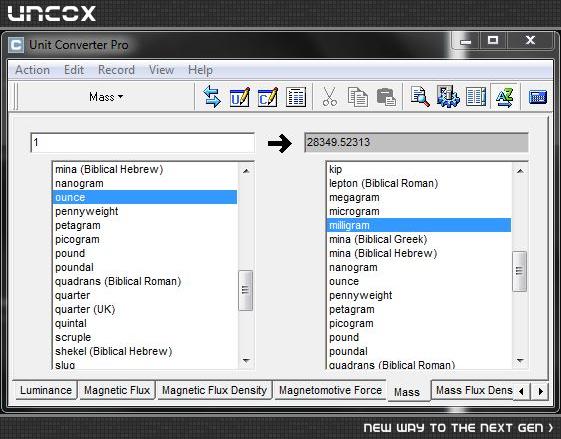The width and height of the screenshot is (561, 439).
Task: Select "quarter (UK)" in the left list
Action: point(145,309)
